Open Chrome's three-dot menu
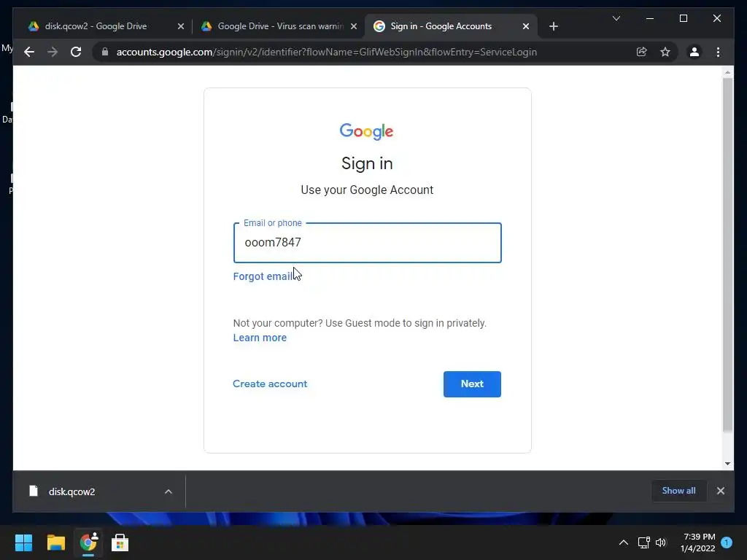Image resolution: width=747 pixels, height=560 pixels. (718, 52)
